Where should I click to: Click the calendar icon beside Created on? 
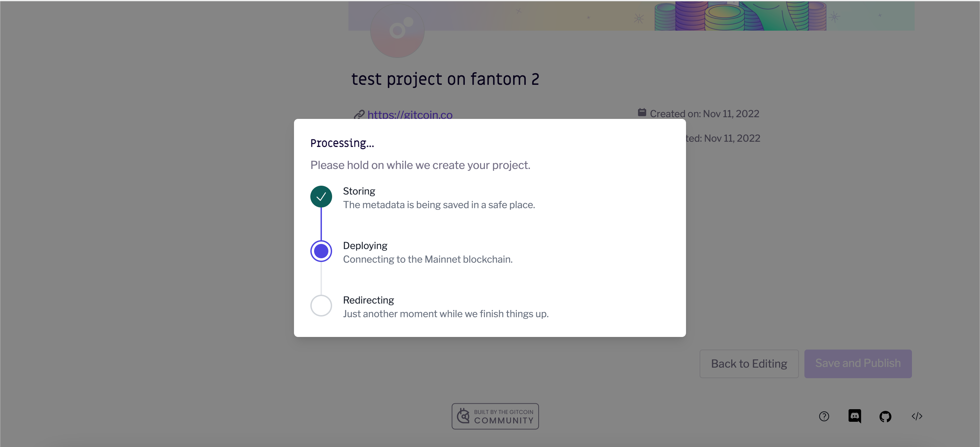tap(642, 112)
